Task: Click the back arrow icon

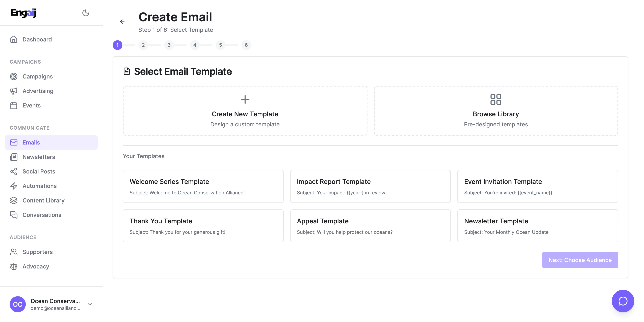Action: tap(122, 22)
